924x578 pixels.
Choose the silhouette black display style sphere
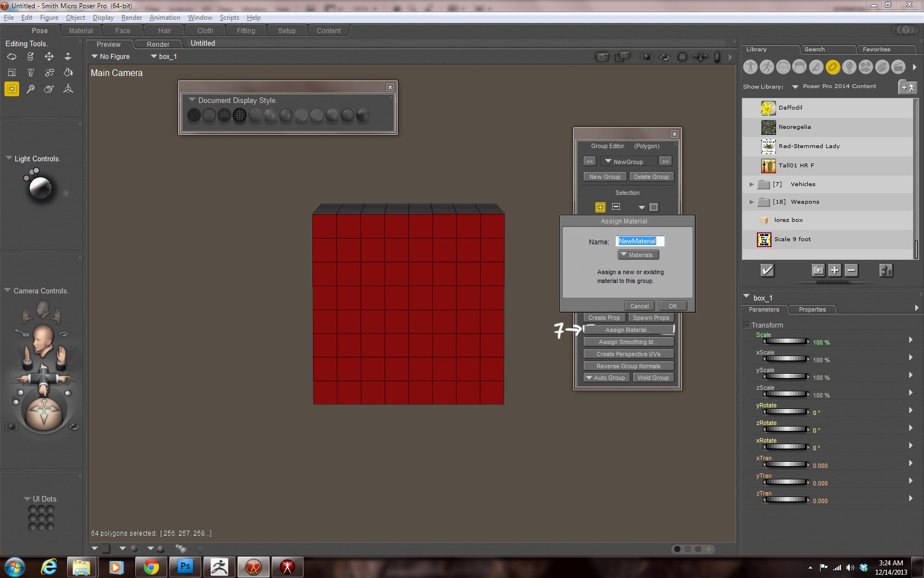click(x=194, y=115)
